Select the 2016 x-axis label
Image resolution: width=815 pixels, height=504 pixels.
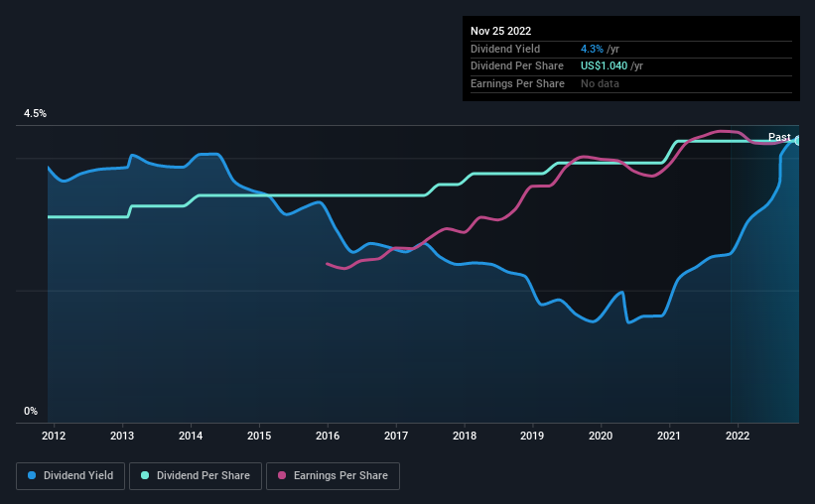328,436
